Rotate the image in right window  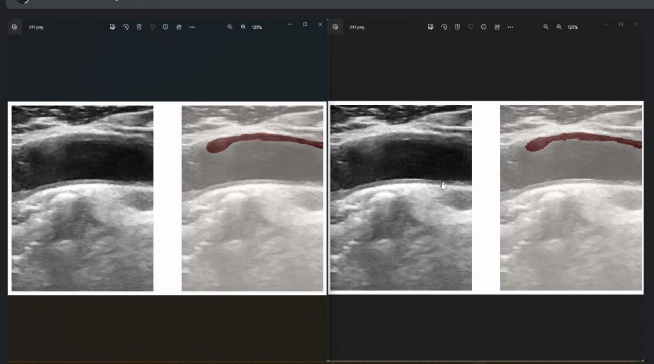(x=444, y=27)
